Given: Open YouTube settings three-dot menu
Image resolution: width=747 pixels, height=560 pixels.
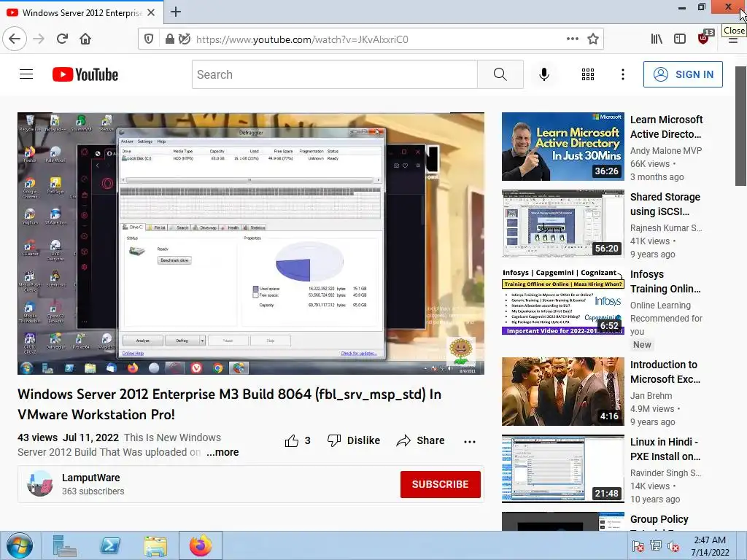Looking at the screenshot, I should [623, 74].
